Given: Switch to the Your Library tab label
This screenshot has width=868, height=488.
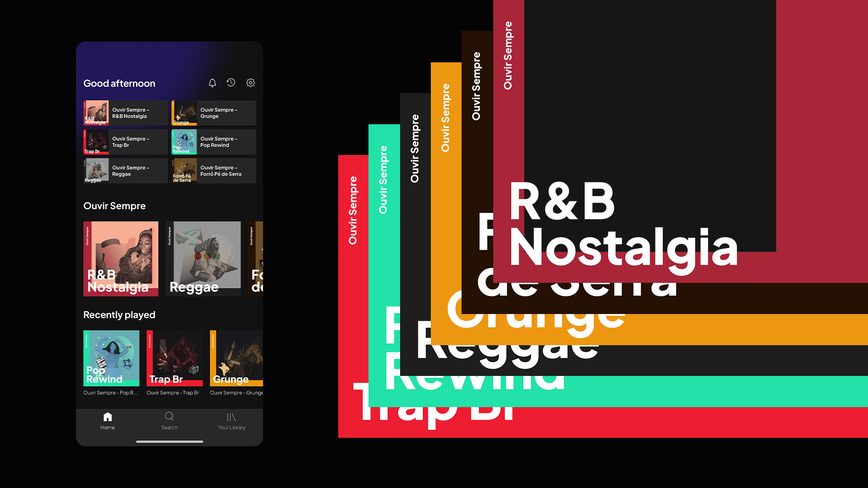Looking at the screenshot, I should click(232, 427).
